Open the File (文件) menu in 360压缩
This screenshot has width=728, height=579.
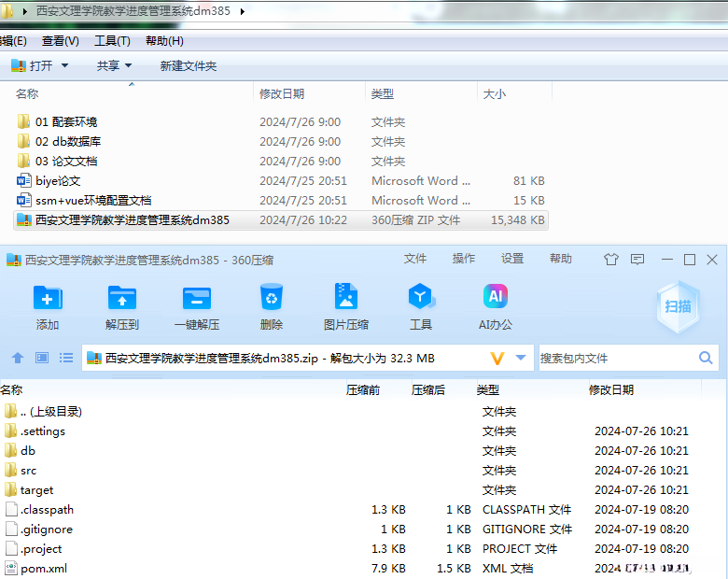[x=415, y=259]
